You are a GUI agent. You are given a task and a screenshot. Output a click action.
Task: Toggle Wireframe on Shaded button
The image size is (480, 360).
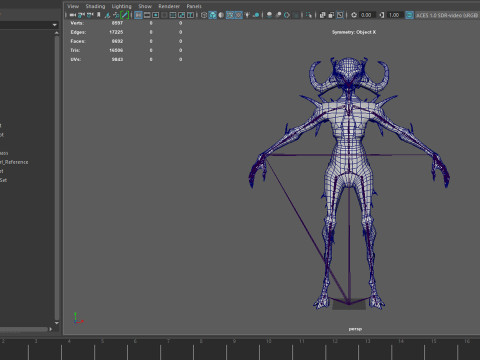coord(230,15)
